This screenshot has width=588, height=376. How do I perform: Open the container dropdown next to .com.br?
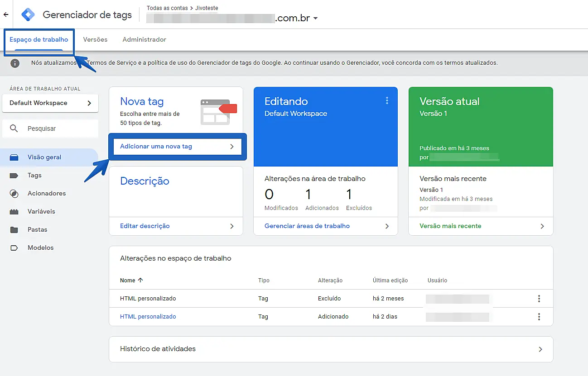coord(316,19)
